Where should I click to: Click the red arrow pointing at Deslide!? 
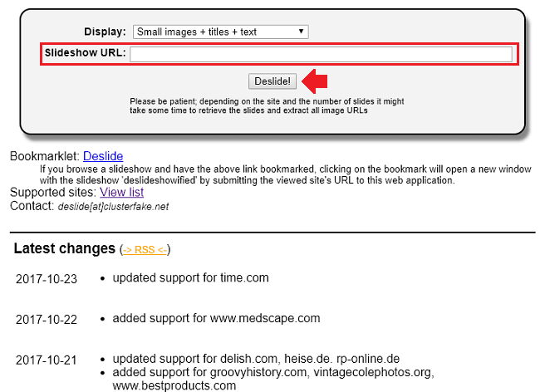[315, 81]
